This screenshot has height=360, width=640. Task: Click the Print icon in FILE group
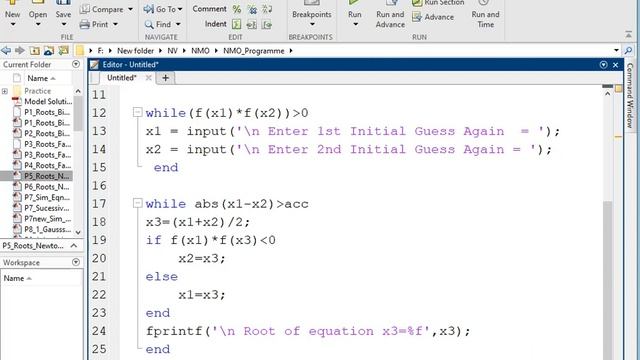point(84,24)
